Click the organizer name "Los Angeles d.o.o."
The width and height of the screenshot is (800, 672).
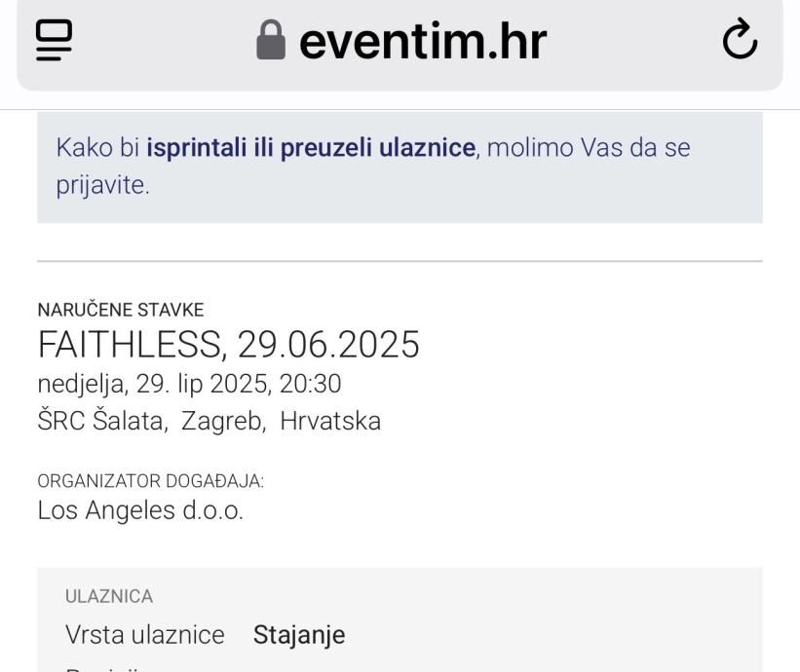140,510
